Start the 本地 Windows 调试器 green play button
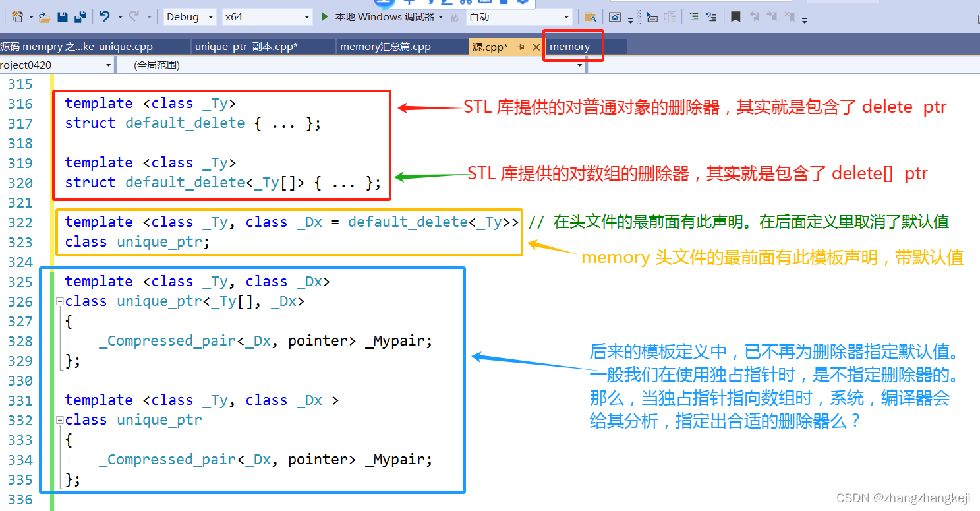The height and width of the screenshot is (511, 980). click(x=325, y=16)
